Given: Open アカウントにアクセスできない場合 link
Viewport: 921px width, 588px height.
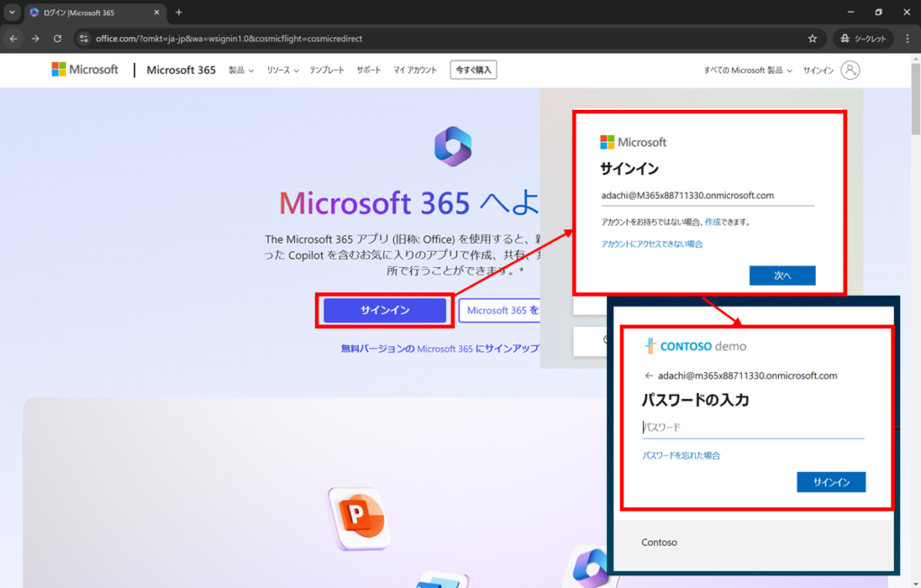Looking at the screenshot, I should tap(651, 244).
